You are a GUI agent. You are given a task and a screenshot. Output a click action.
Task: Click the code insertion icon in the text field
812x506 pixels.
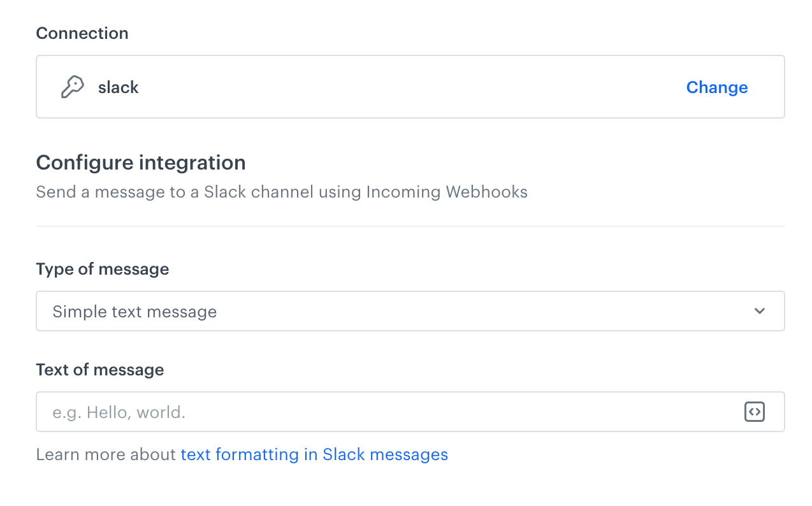pyautogui.click(x=755, y=412)
